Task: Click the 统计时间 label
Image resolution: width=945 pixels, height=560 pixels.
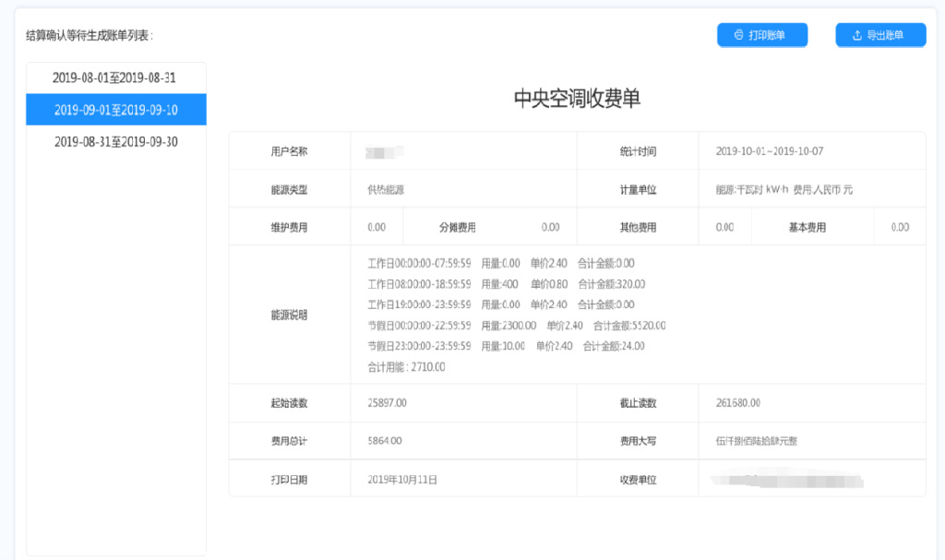Action: (x=638, y=151)
